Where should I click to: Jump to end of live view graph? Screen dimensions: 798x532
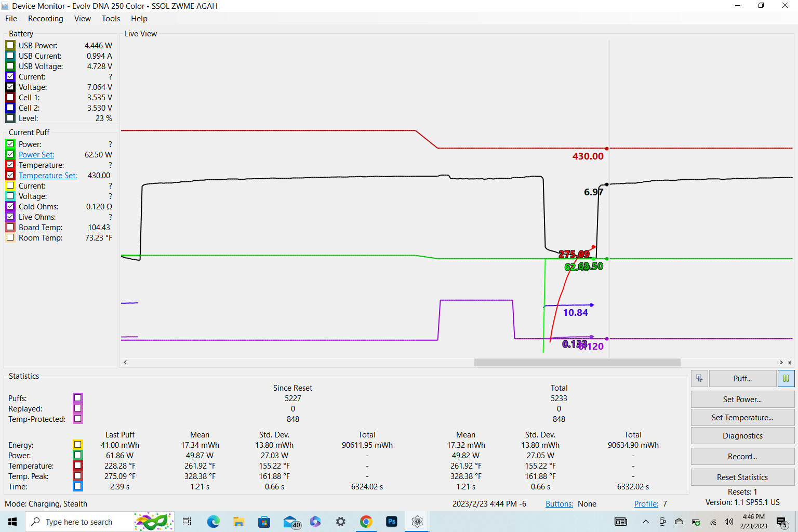[789, 362]
